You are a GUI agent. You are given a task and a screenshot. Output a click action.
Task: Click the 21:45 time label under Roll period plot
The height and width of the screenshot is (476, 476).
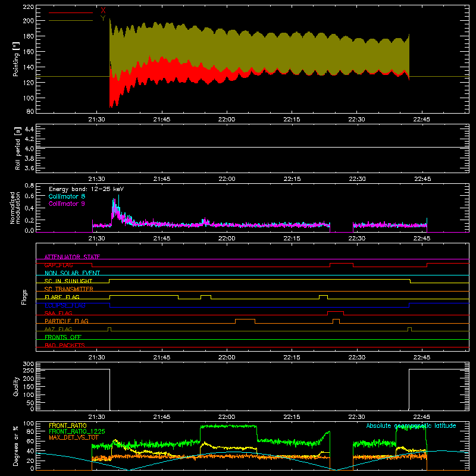pyautogui.click(x=161, y=179)
